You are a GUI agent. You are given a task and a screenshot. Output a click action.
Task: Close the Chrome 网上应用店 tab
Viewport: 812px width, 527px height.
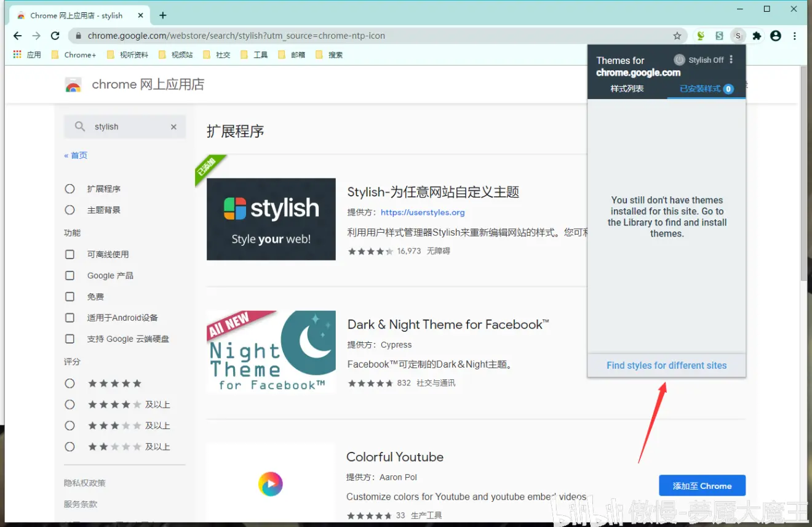click(140, 15)
